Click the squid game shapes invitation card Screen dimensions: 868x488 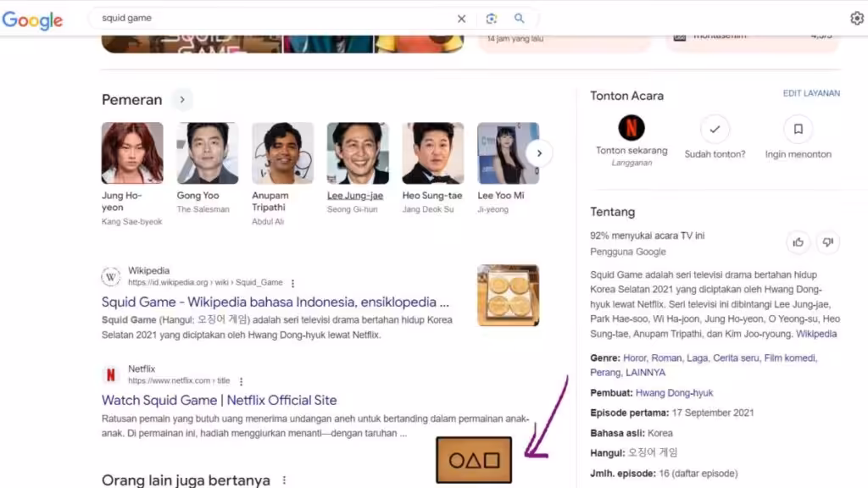click(474, 460)
